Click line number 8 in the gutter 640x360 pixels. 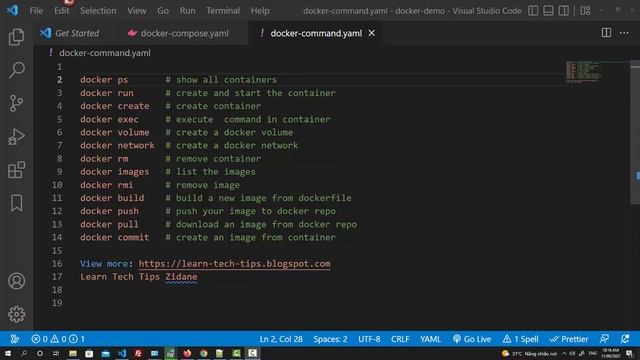point(60,158)
